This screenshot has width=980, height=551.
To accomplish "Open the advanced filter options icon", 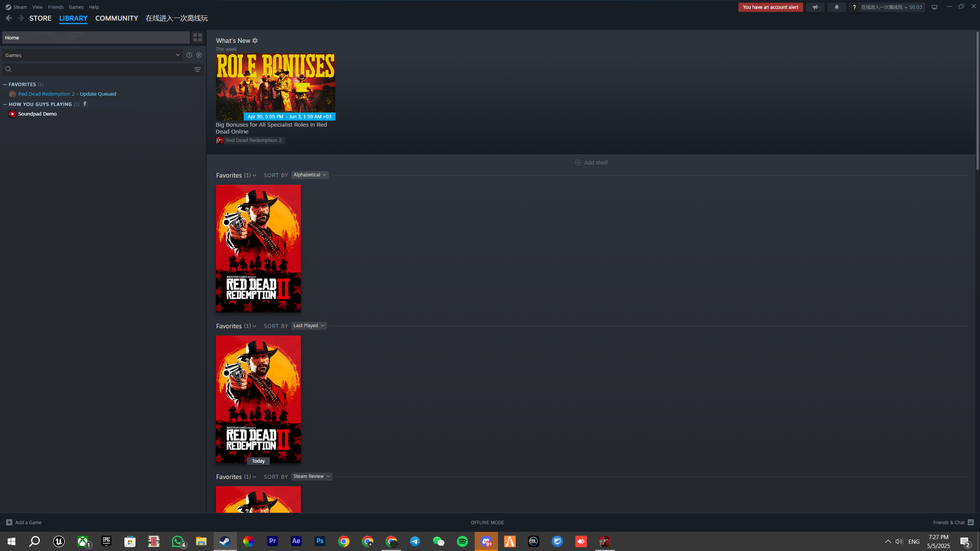I will click(x=198, y=69).
